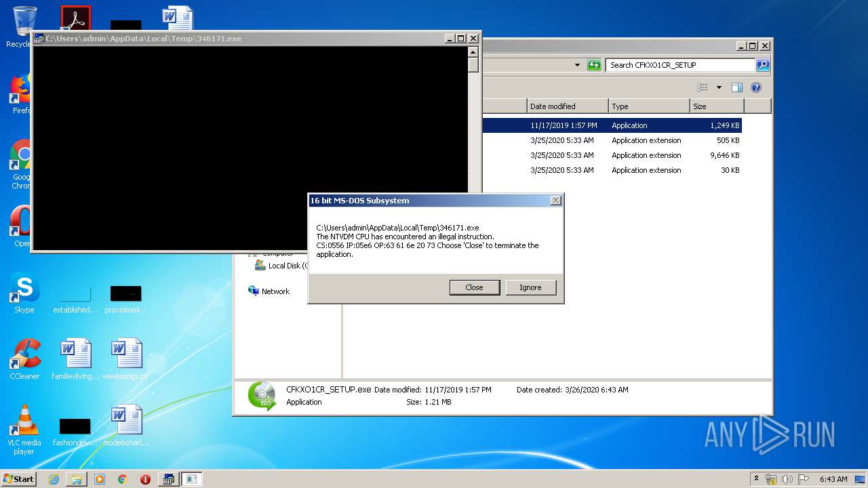Open the Start menu
Image resolution: width=868 pixels, height=488 pixels.
[x=18, y=479]
